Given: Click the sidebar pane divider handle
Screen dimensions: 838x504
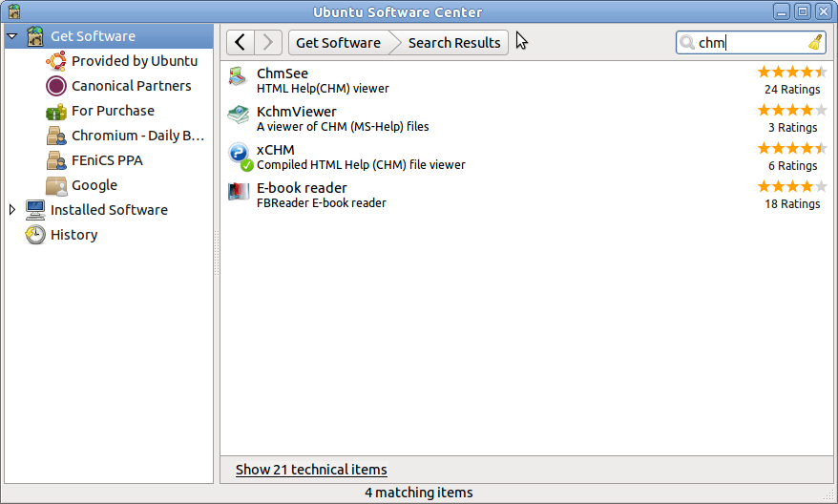Looking at the screenshot, I should click(x=217, y=253).
